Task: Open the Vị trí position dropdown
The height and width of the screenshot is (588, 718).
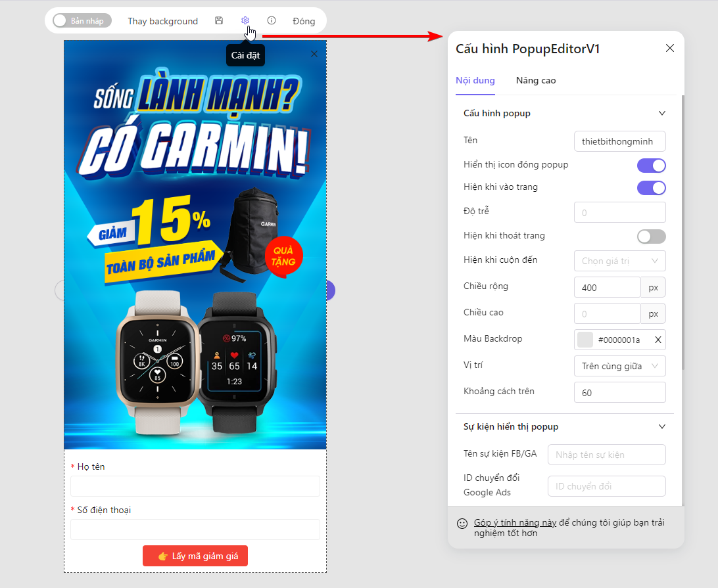Action: pos(619,366)
